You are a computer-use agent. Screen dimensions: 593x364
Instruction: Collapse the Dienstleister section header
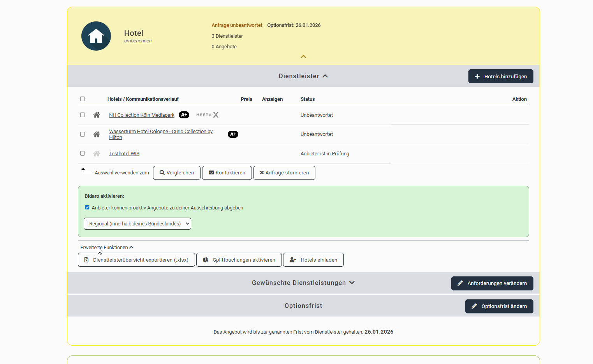[303, 76]
